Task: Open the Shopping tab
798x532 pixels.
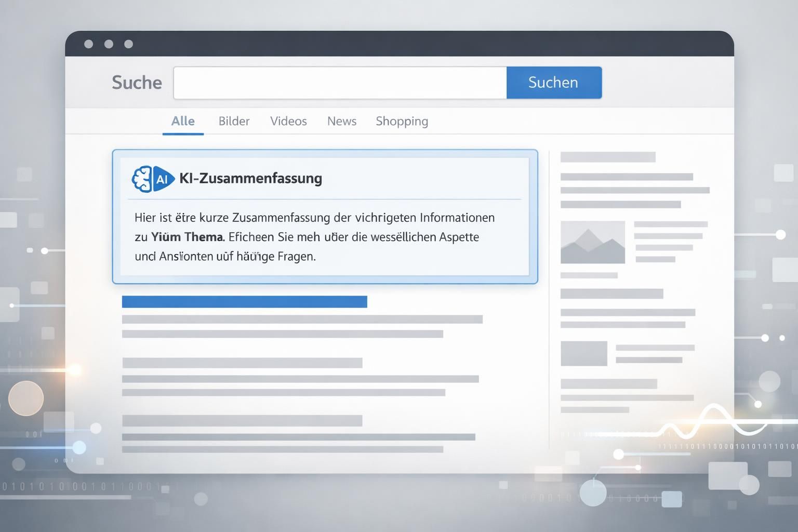Action: (402, 122)
